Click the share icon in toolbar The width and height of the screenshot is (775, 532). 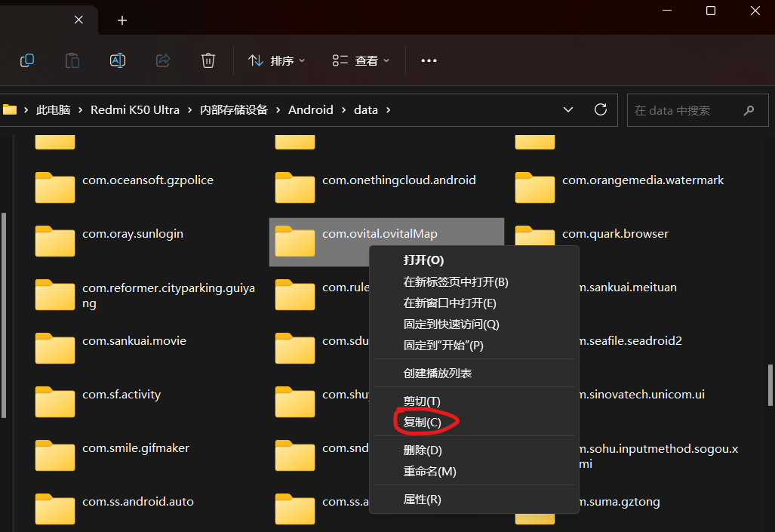click(163, 60)
